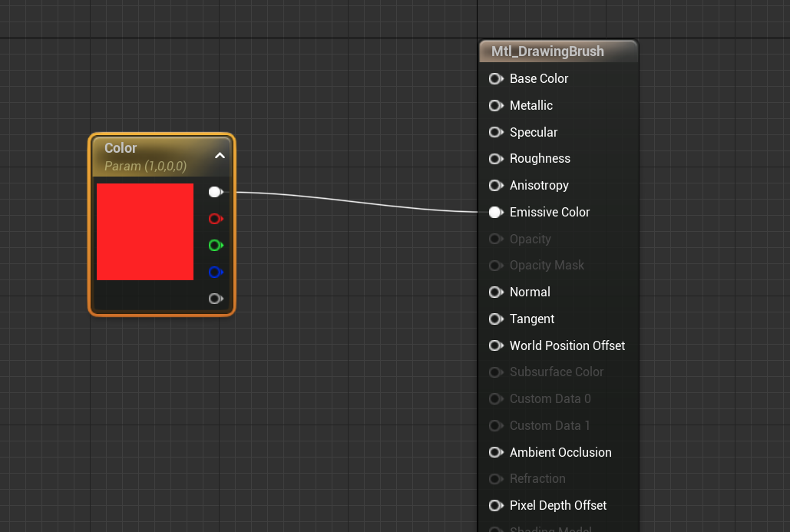790x532 pixels.
Task: Click the disabled Opacity Mask pin
Action: (x=496, y=266)
